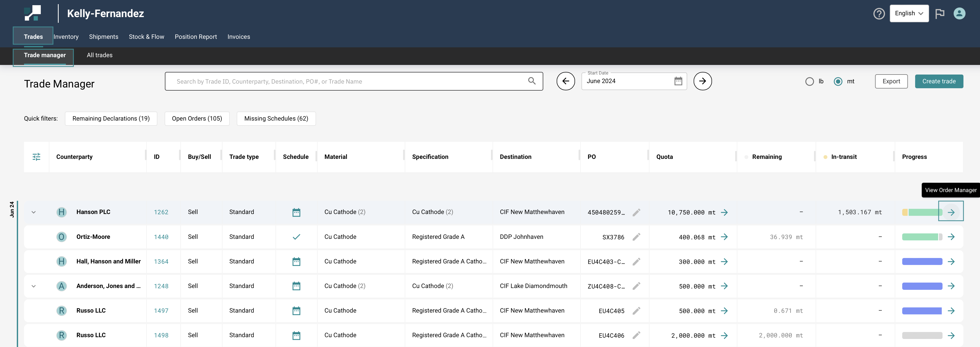Viewport: 980px width, 347px height.
Task: Click the column settings filter icon
Action: click(x=36, y=157)
